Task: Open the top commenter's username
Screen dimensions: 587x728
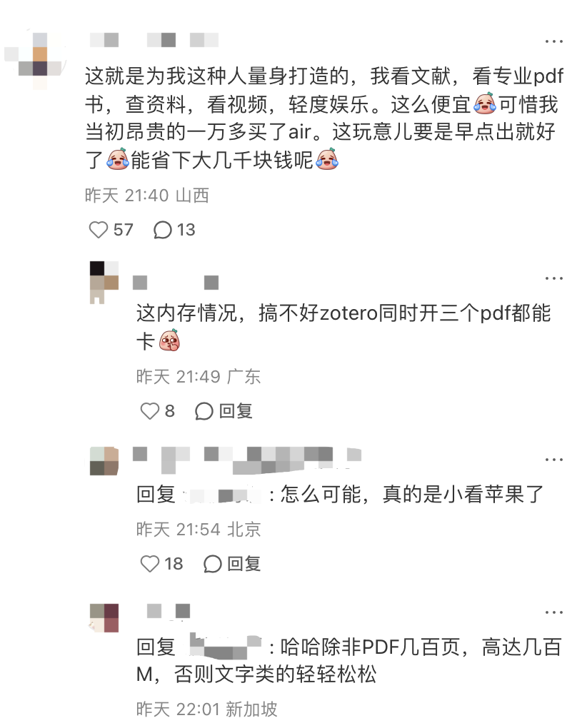Action: click(x=154, y=40)
